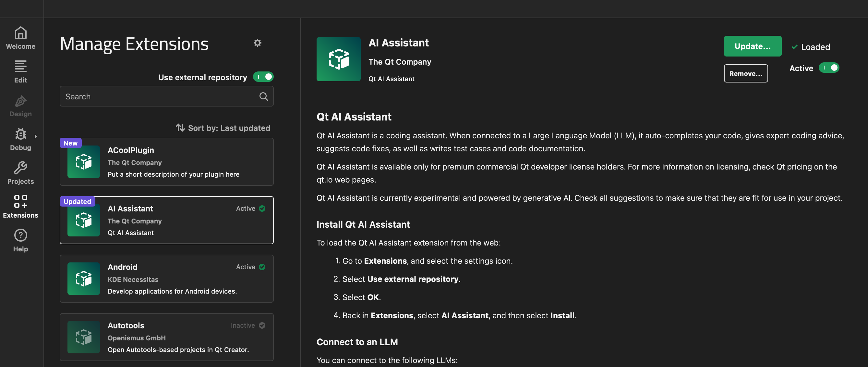The width and height of the screenshot is (868, 367).
Task: Click into the Search field
Action: 151,96
